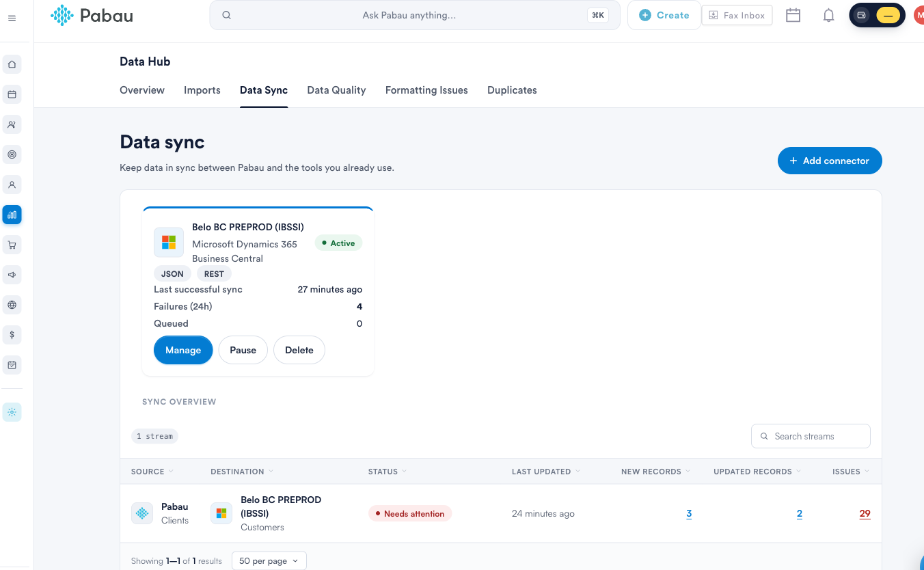
Task: Click the Pabau logo
Action: pos(92,15)
